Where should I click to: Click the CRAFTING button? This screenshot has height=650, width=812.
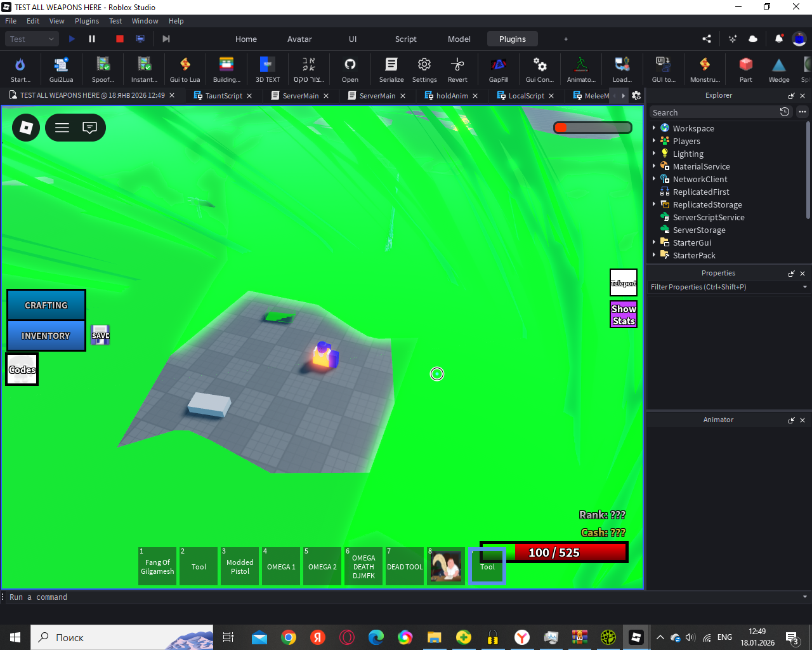46,305
